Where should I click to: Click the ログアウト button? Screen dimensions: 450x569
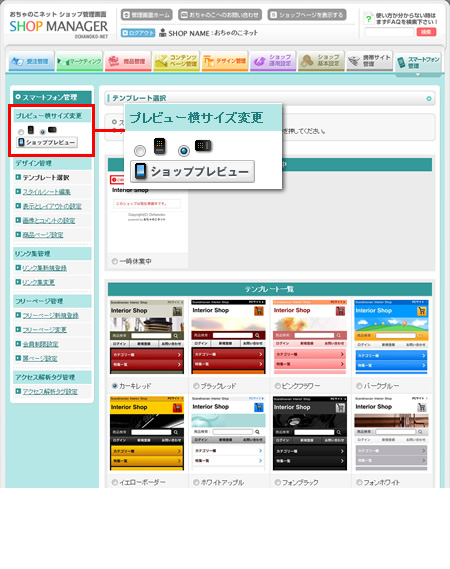138,33
